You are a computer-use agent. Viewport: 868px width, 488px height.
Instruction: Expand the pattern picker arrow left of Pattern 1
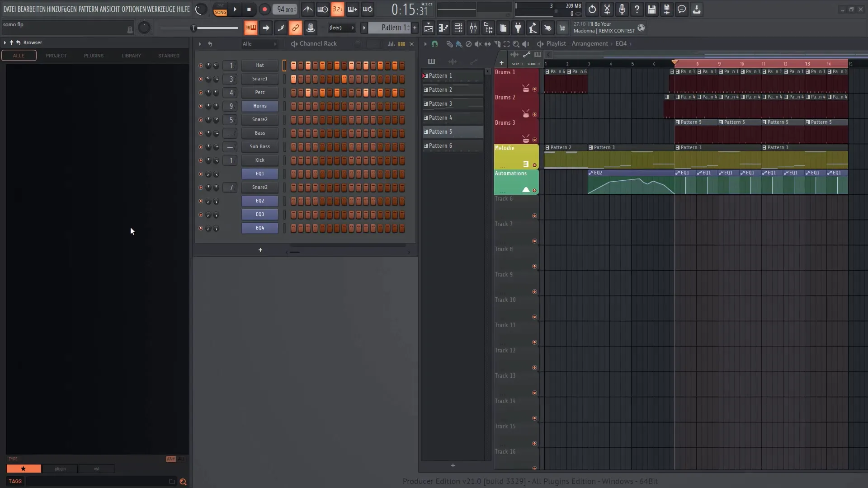tap(364, 28)
